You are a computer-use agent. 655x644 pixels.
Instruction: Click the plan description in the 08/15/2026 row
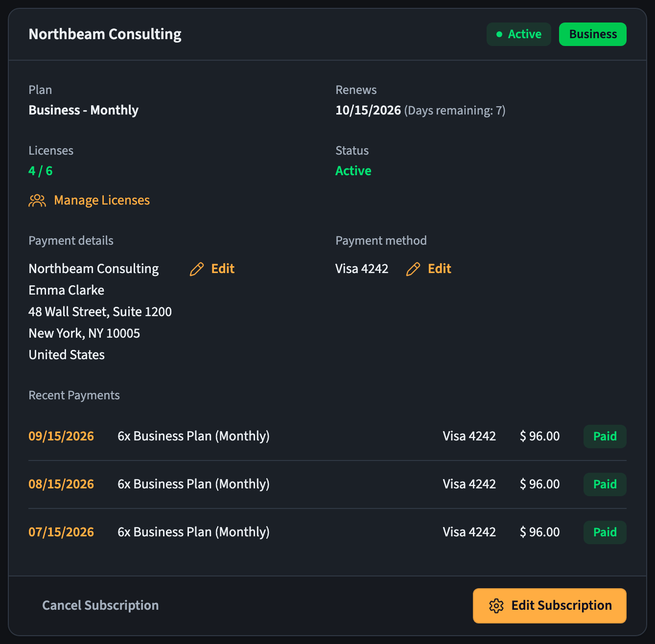click(x=194, y=484)
